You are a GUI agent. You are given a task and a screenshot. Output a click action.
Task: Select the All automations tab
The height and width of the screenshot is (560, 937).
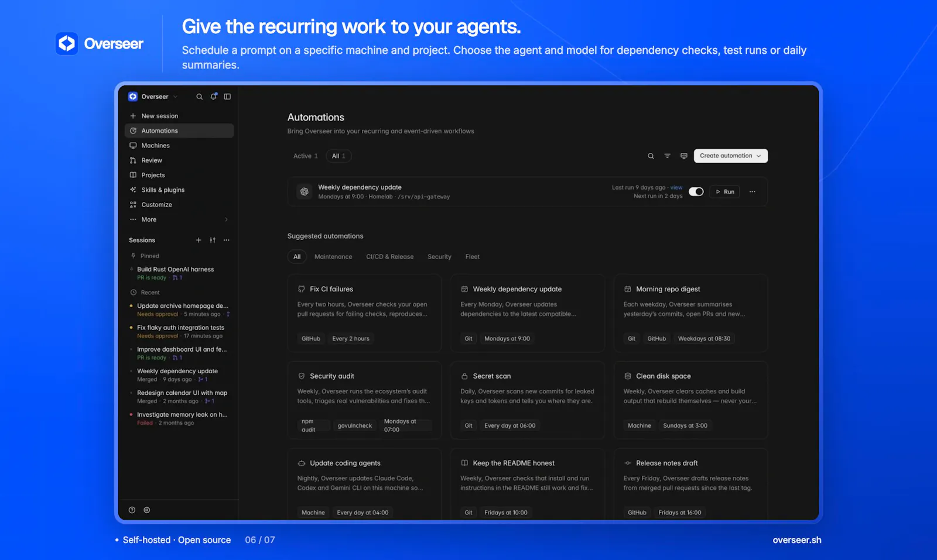point(338,156)
